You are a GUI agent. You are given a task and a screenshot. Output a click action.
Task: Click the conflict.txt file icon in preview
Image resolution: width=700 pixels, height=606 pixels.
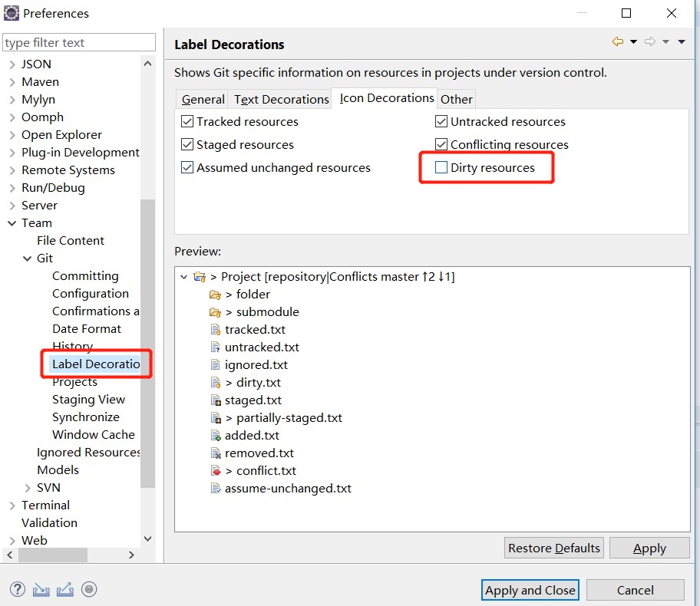(216, 471)
